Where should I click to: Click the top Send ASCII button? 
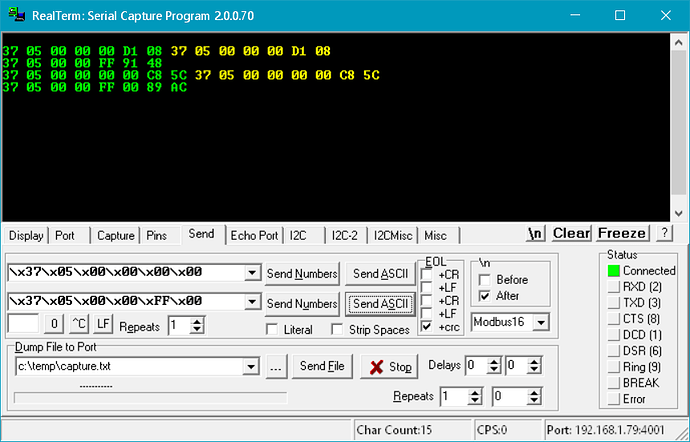[x=380, y=274]
